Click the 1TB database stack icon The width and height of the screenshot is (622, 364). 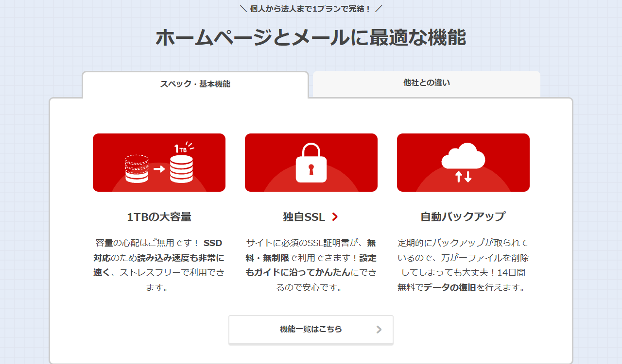pos(181,167)
